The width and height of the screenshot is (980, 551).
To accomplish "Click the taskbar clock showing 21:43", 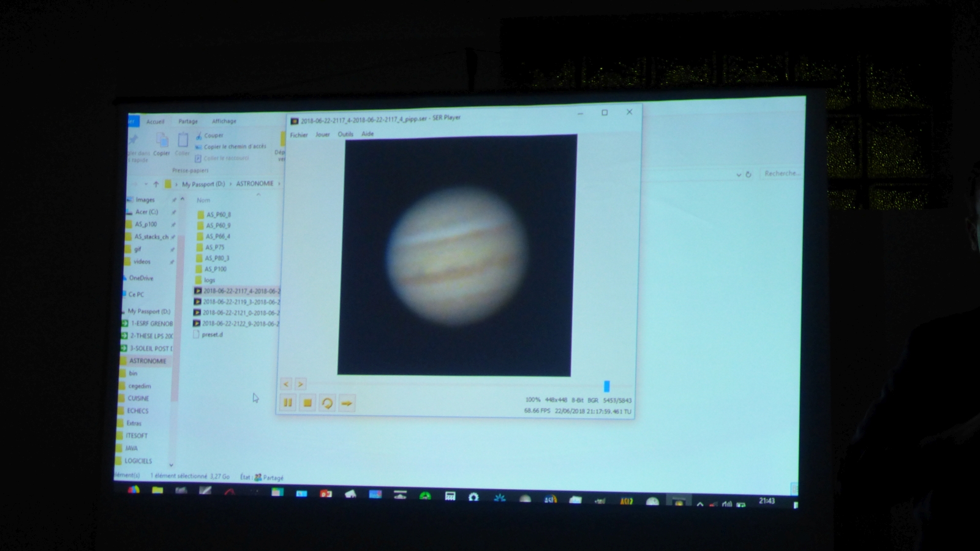I will 767,501.
